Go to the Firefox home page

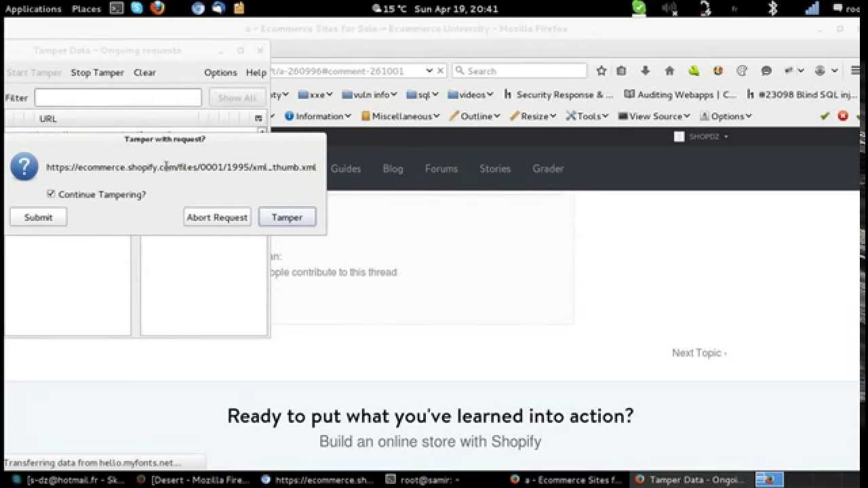(x=669, y=70)
